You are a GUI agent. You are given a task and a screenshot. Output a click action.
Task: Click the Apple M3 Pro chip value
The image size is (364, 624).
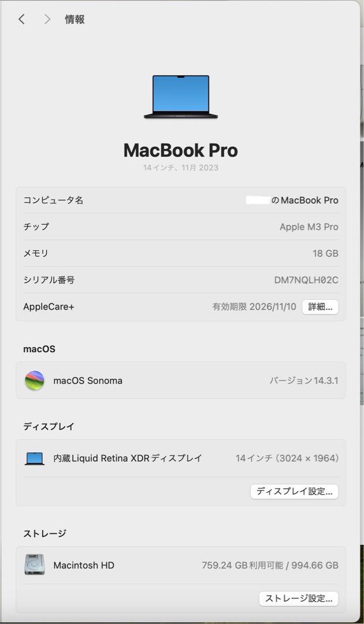point(309,227)
